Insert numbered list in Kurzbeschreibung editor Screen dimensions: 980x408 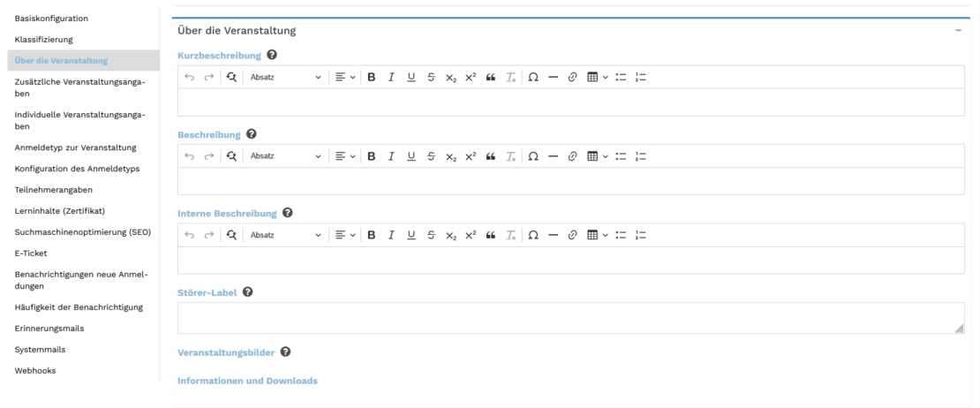(x=640, y=78)
